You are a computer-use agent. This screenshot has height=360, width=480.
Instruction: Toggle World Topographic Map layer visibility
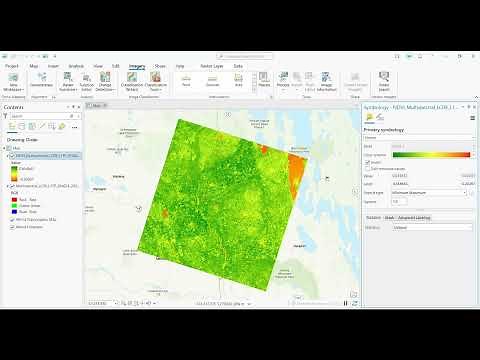[x=12, y=220]
